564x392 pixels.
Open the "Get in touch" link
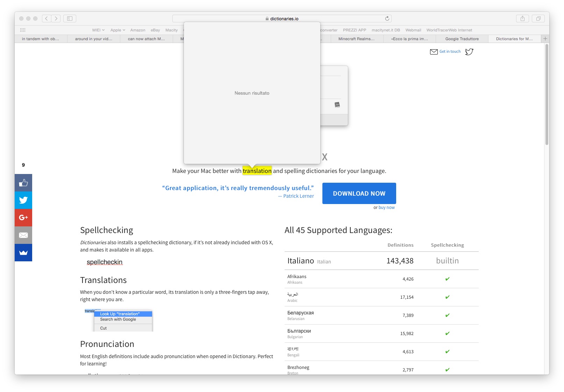click(450, 51)
